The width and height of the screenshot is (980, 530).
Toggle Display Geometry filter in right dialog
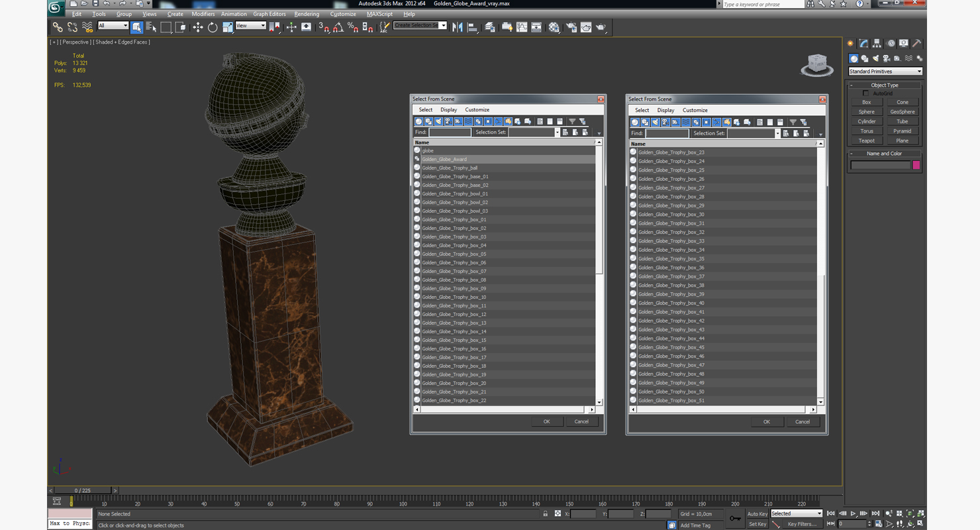[x=635, y=122]
